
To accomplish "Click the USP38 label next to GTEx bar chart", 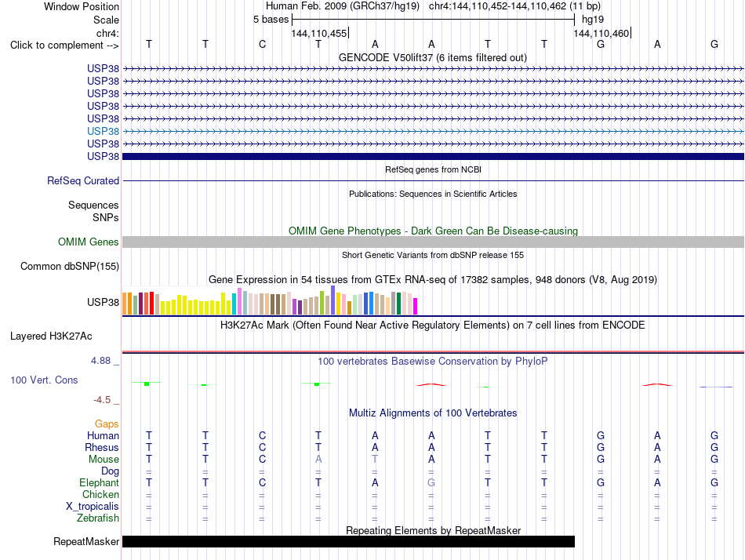I will (x=103, y=302).
